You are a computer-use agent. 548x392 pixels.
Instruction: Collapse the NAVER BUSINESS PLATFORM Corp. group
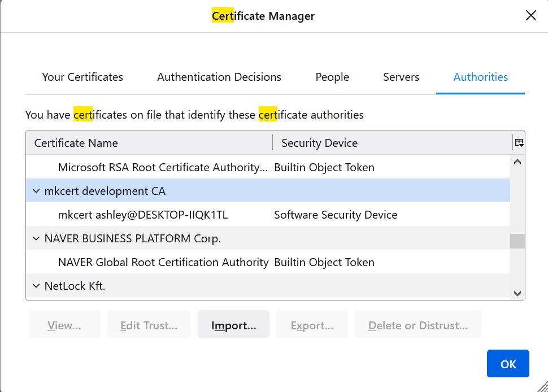(x=36, y=238)
